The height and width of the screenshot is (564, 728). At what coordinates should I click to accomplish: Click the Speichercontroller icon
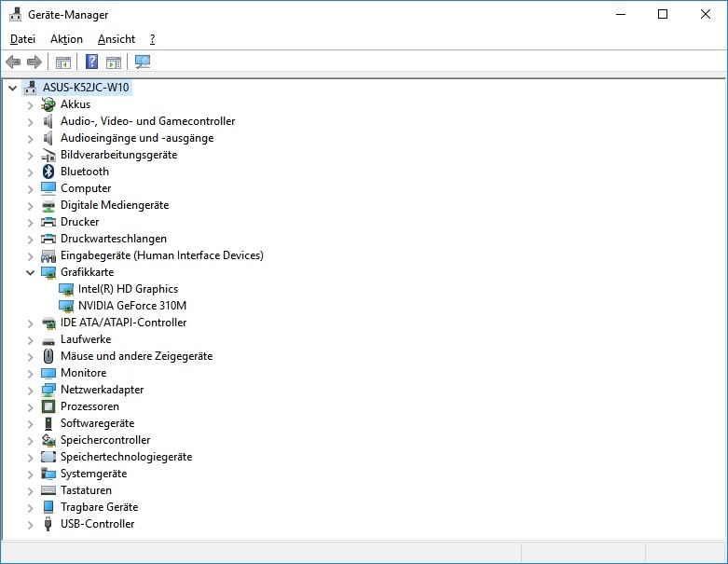48,440
